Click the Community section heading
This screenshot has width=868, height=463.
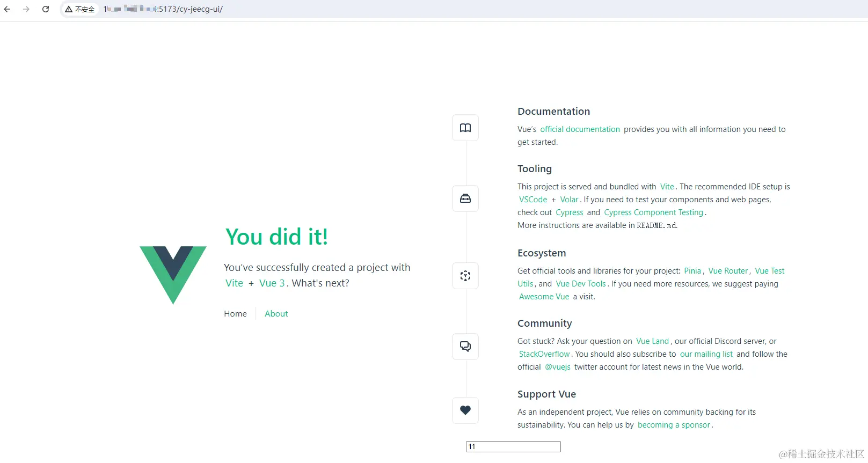tap(545, 324)
